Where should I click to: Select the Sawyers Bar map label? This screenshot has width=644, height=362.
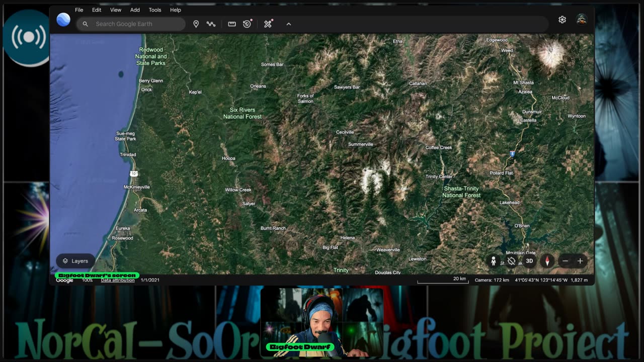pos(347,87)
